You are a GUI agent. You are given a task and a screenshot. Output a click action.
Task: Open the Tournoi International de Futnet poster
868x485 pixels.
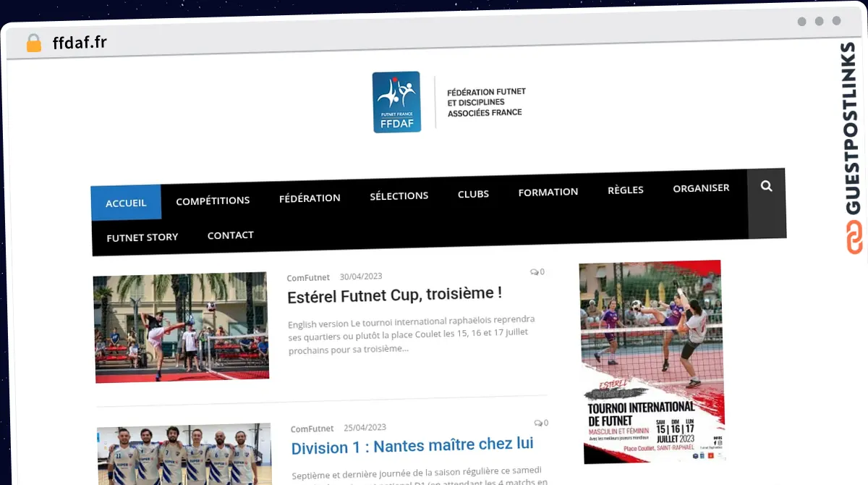[652, 361]
